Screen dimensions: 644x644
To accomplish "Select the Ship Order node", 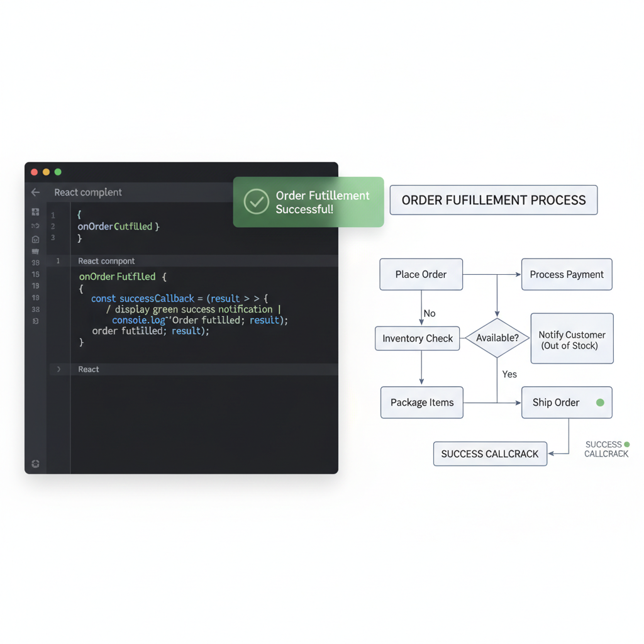I will tap(567, 402).
